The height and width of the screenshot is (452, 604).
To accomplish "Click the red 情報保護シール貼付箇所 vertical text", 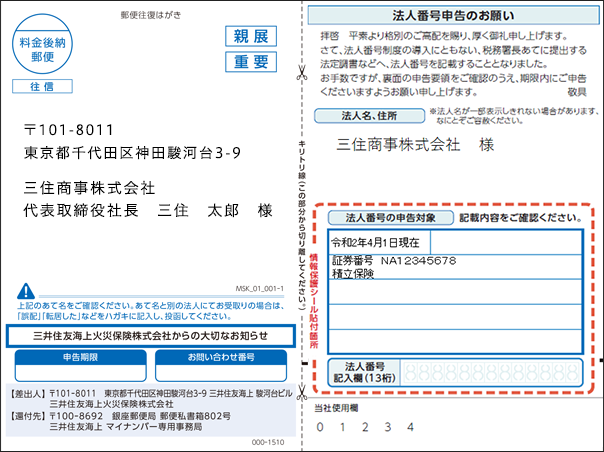I will [x=312, y=299].
